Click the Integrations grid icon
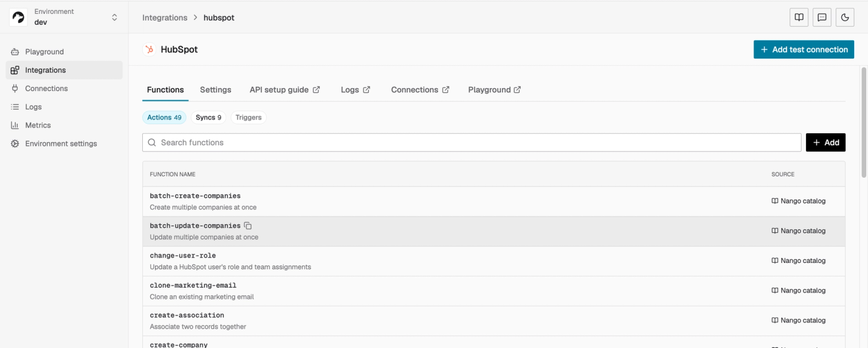Viewport: 868px width, 348px height. 15,70
